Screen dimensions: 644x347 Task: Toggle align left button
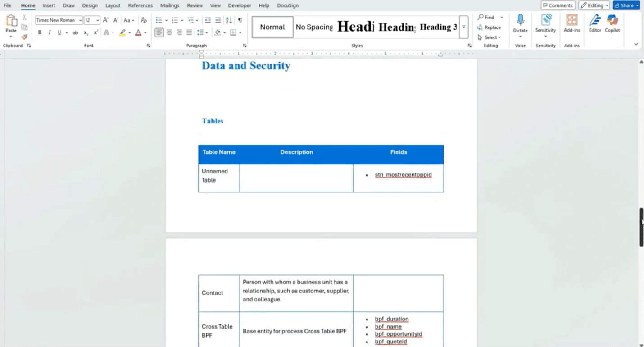pyautogui.click(x=159, y=32)
